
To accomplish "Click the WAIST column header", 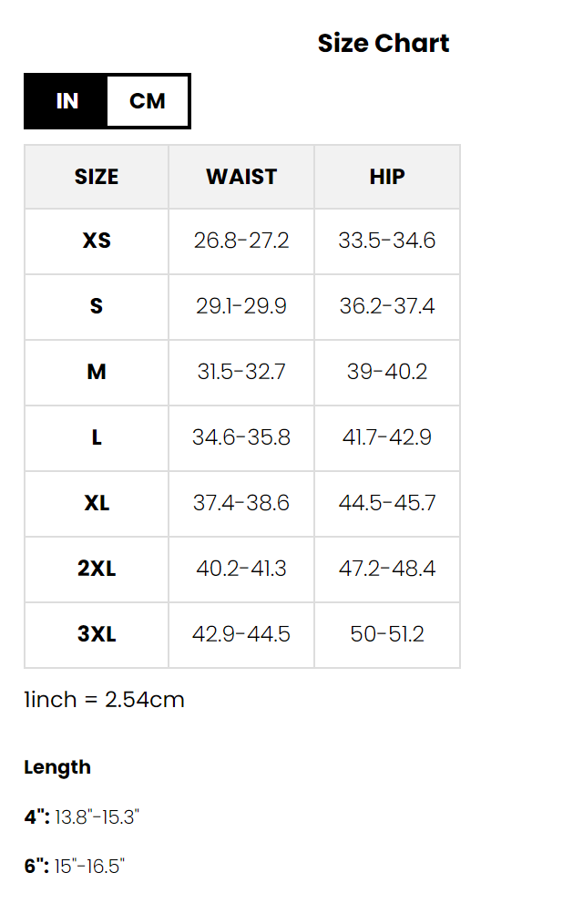I will 241,177.
